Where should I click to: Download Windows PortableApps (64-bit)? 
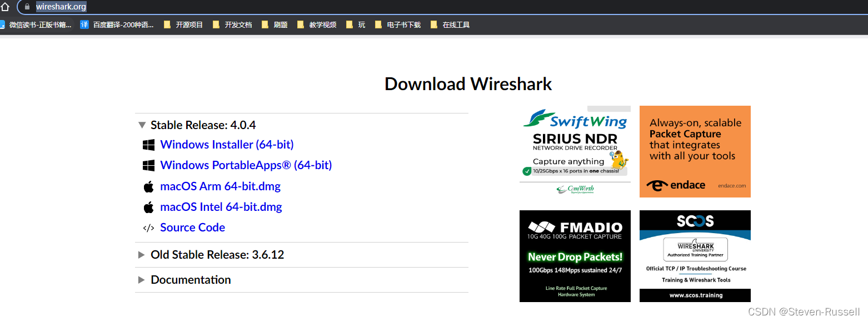(x=246, y=165)
